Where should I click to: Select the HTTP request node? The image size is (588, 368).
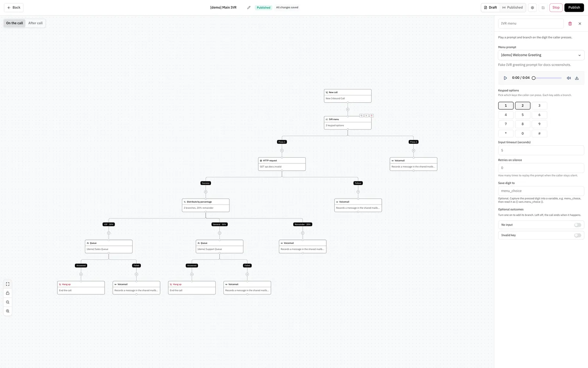click(x=282, y=164)
